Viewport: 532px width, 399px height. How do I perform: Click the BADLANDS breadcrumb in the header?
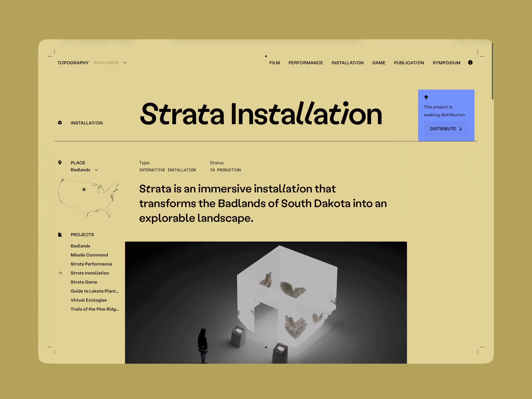tap(106, 63)
